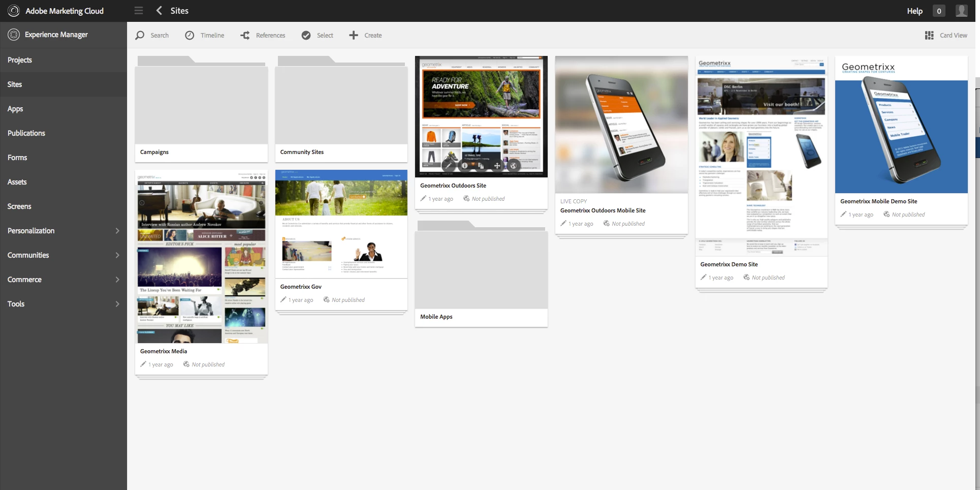This screenshot has height=490, width=980.
Task: Open the Geometrixx Mobile Demo Site thumbnail
Action: 901,125
